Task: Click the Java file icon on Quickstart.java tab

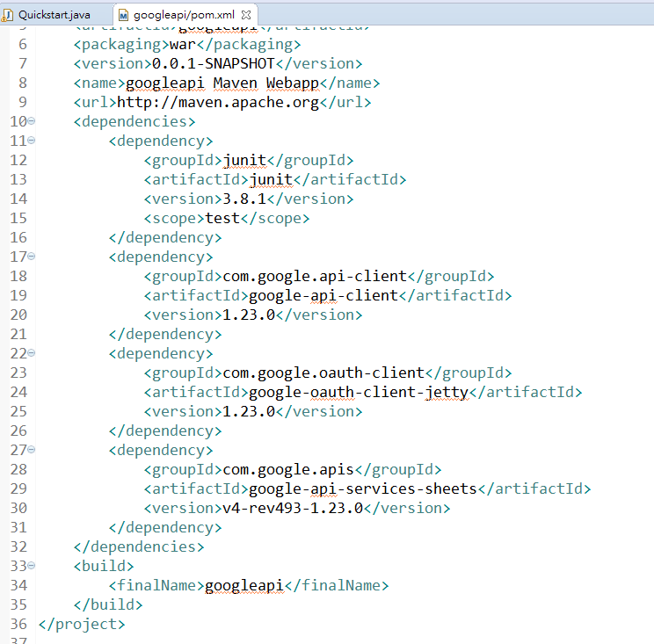Action: coord(8,15)
